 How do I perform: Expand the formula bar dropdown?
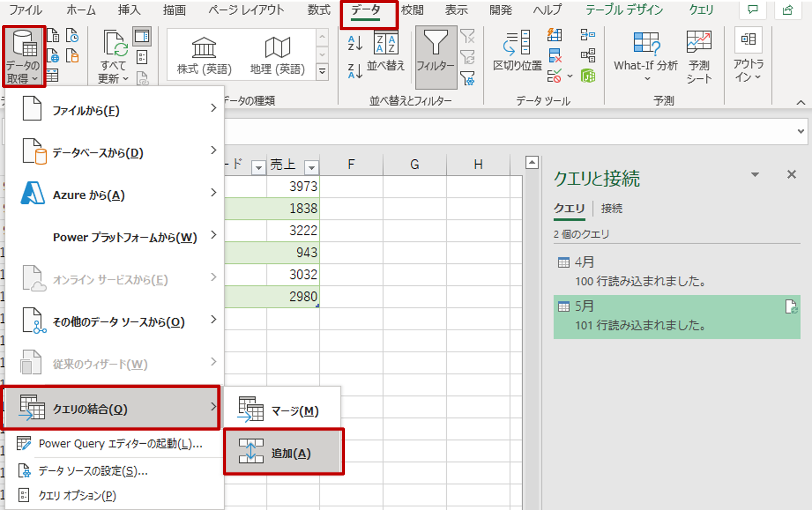(x=801, y=132)
